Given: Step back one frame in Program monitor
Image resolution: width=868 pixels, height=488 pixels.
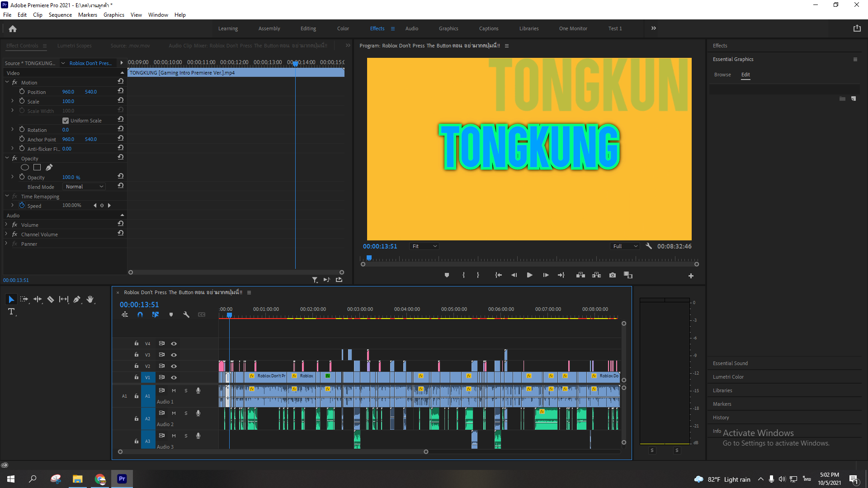Looking at the screenshot, I should coord(514,275).
